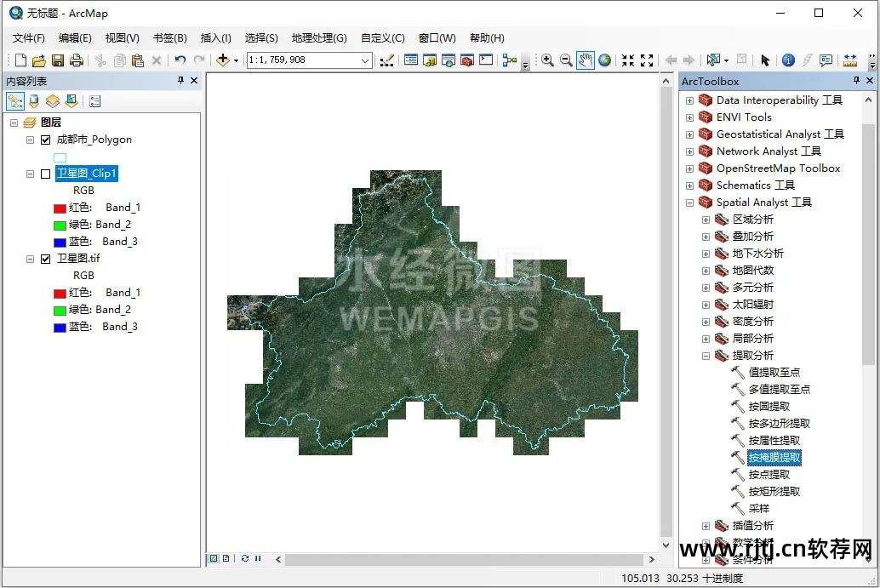This screenshot has height=588, width=880.
Task: Switch to List By Source view
Action: point(34,101)
